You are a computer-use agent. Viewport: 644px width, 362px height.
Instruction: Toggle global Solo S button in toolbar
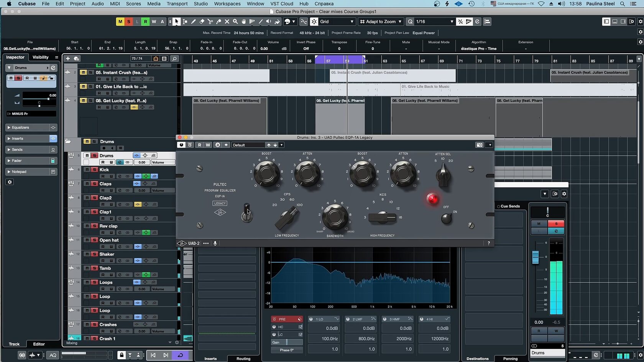[x=129, y=22]
